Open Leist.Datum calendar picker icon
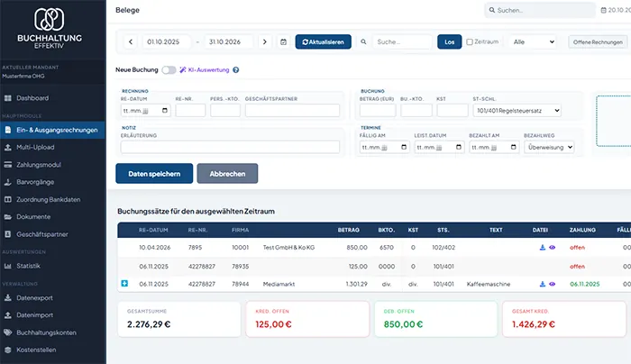Screen dimensions: 631x364 [458, 147]
